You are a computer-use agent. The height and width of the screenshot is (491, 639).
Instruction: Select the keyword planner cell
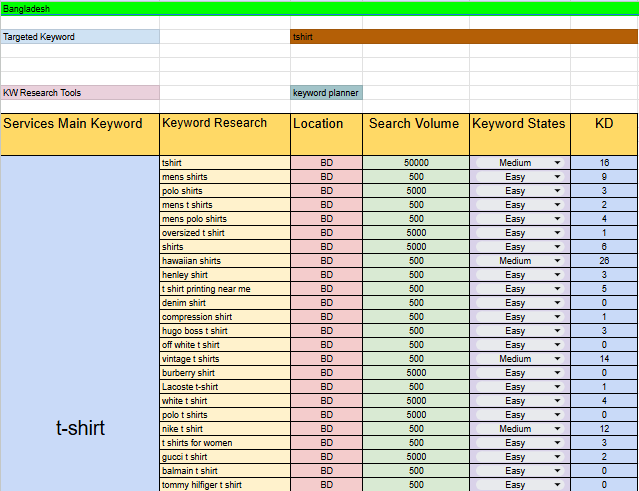coord(326,93)
